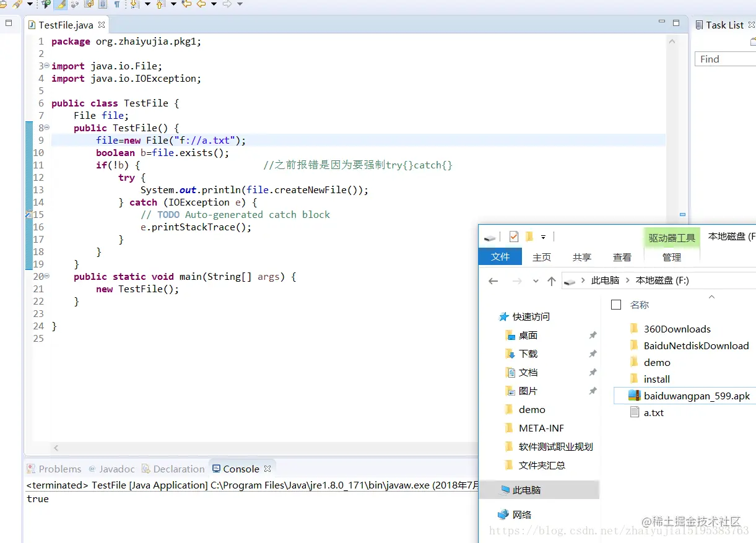Click the pin icon beside 文档
Screen dimensions: 756x543
593,372
